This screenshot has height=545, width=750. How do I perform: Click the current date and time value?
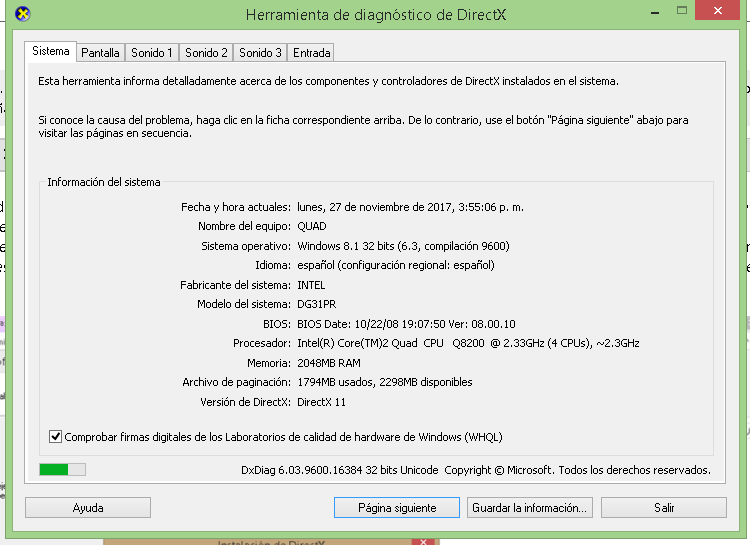[x=410, y=207]
